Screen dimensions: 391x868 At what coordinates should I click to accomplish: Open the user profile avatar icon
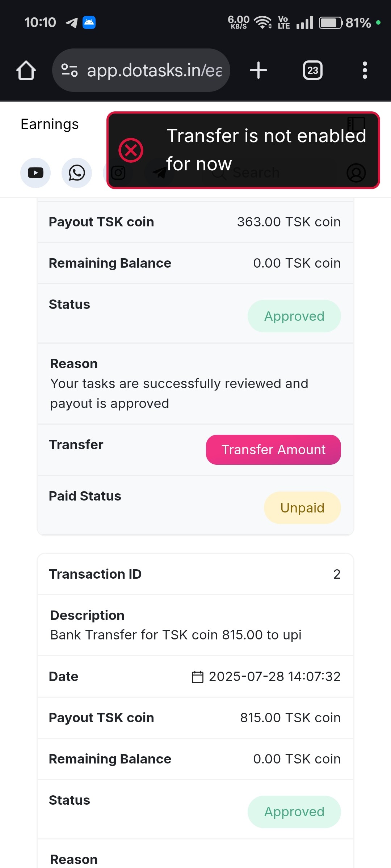[356, 173]
